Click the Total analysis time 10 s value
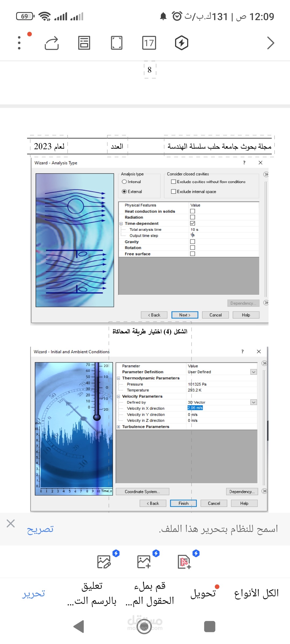Viewport: 290px width, 644px height. tap(194, 229)
